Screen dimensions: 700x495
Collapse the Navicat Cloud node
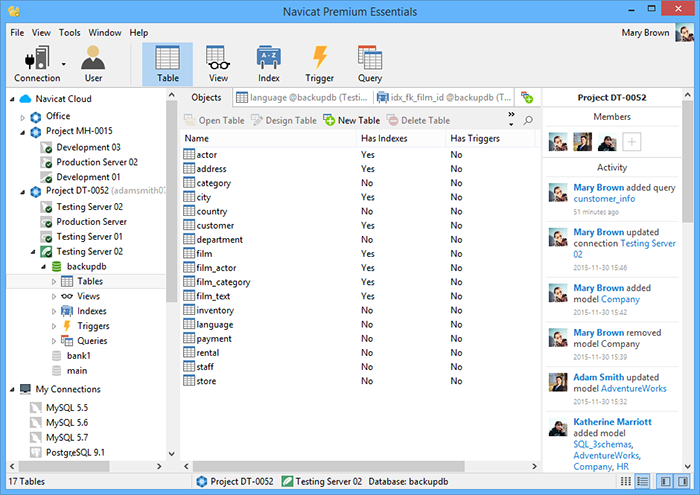tap(12, 99)
